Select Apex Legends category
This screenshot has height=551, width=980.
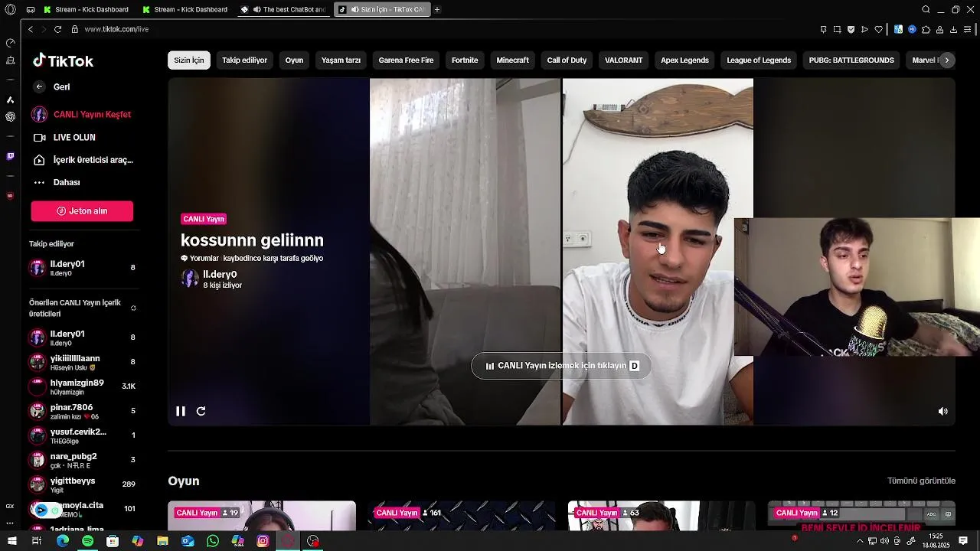click(684, 60)
